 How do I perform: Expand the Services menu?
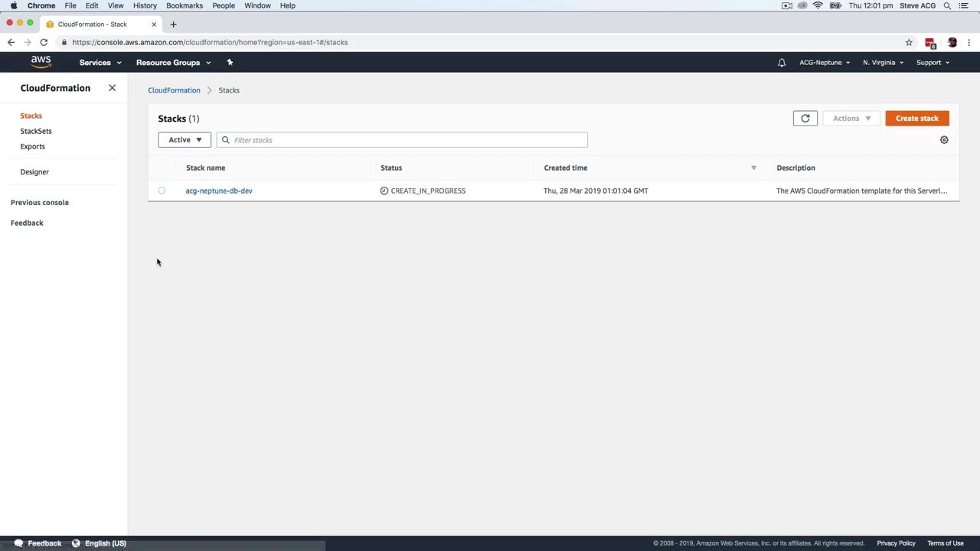coord(100,63)
